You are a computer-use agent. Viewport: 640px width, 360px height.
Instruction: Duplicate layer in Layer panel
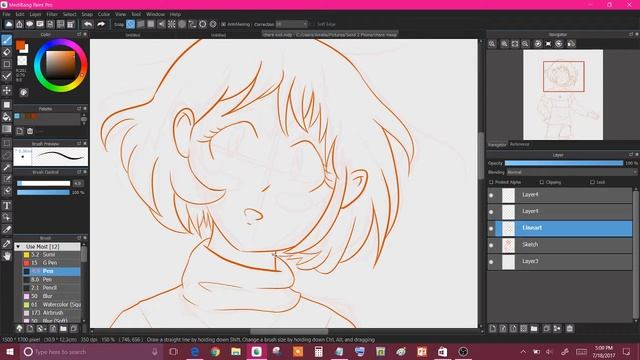click(x=547, y=329)
